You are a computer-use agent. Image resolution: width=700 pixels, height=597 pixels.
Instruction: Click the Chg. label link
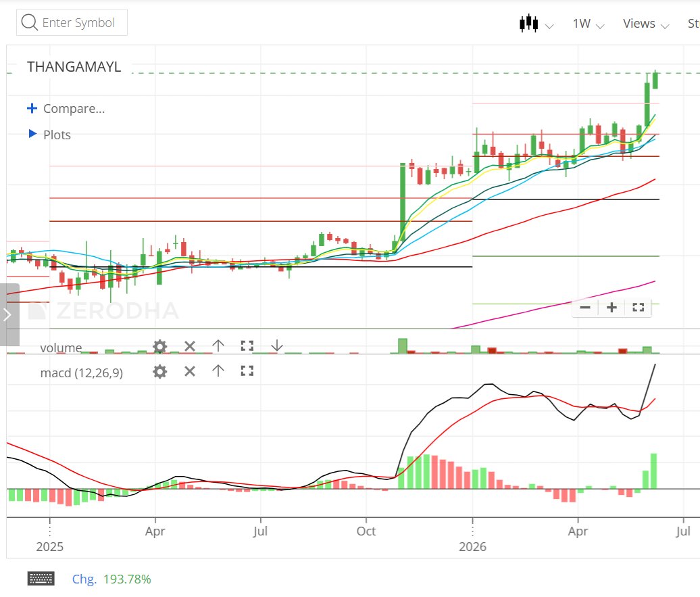point(84,579)
